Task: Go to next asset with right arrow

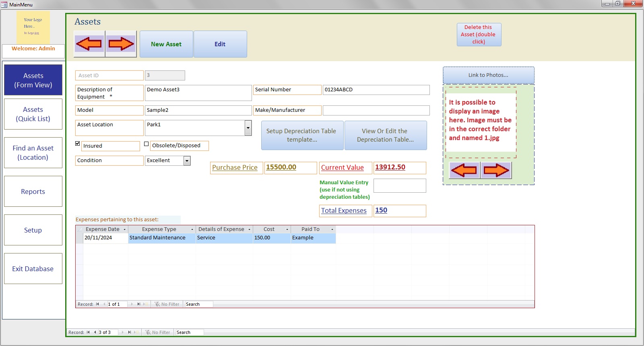Action: (121, 44)
